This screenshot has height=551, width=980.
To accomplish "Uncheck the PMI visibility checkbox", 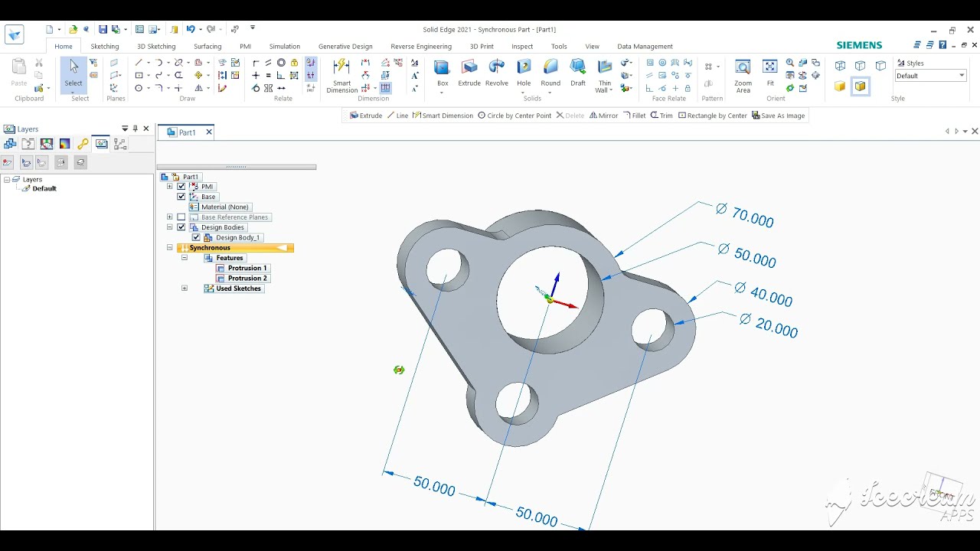I will click(x=181, y=187).
